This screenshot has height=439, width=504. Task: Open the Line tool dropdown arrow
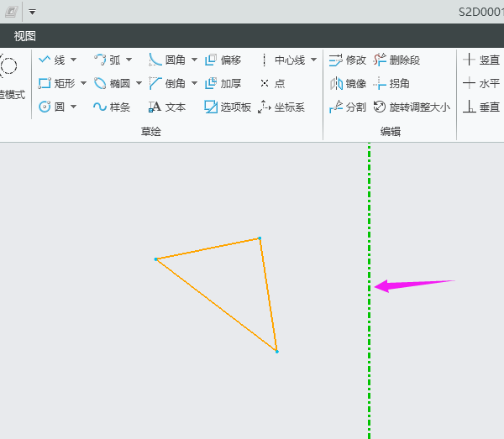74,60
